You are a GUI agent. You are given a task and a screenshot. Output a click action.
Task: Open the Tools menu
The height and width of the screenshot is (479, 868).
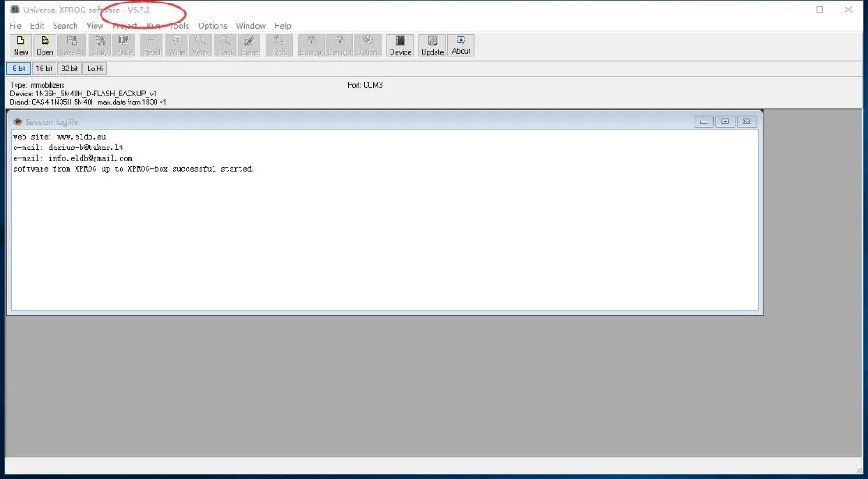(x=179, y=25)
